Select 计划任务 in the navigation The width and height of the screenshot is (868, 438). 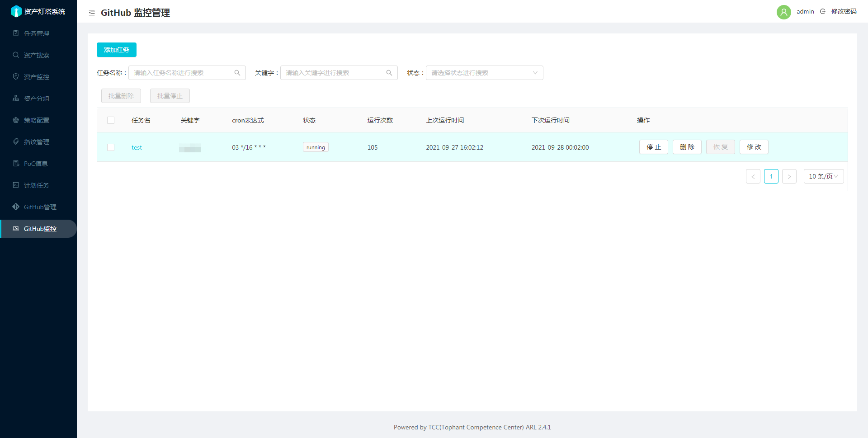click(36, 185)
